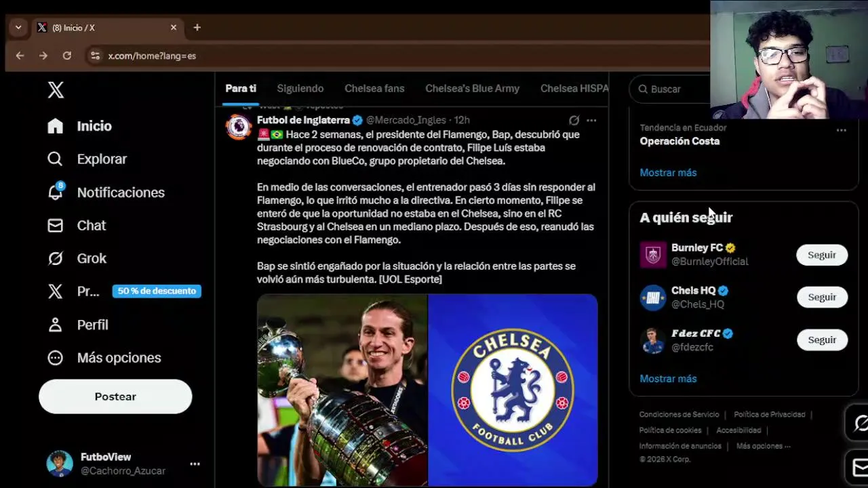Switch to Chelsea's Blue Army tab
Image resolution: width=868 pixels, height=488 pixels.
(472, 89)
